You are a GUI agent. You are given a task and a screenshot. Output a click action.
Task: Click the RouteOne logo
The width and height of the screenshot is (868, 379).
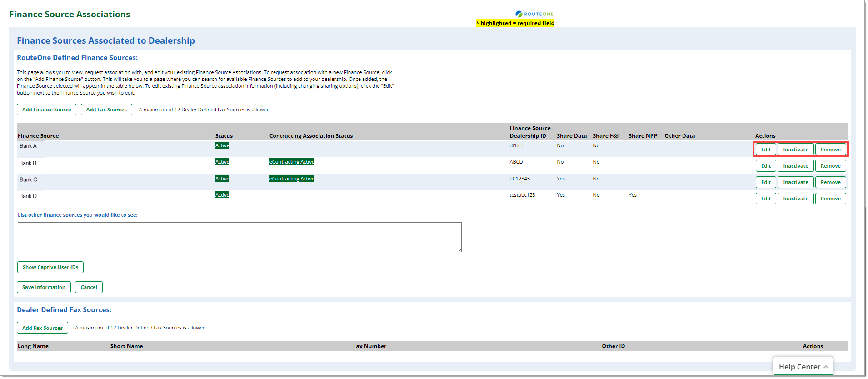click(x=534, y=14)
